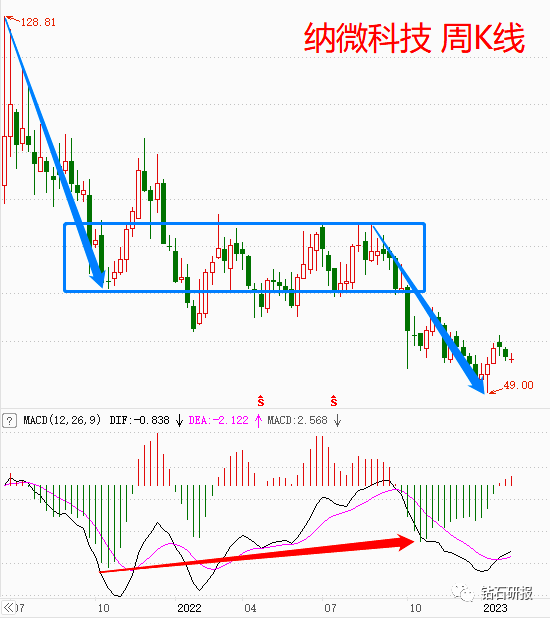Click the 10 month label left of 2022
The width and height of the screenshot is (550, 618).
tap(103, 608)
